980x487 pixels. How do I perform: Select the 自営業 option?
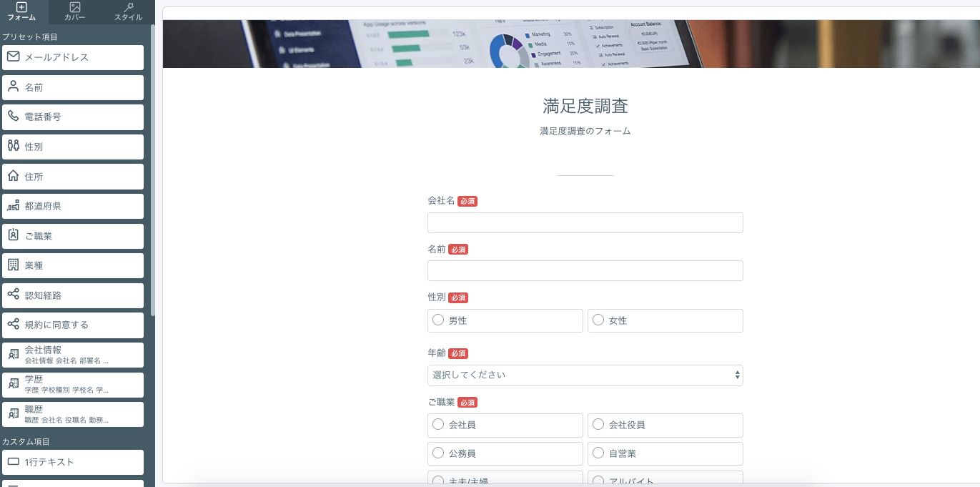[598, 453]
